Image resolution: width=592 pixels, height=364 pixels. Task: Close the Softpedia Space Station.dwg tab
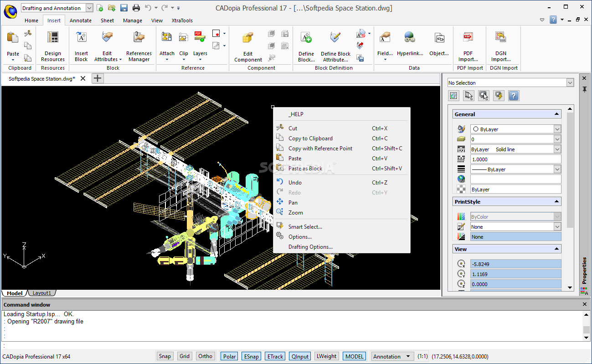pyautogui.click(x=83, y=78)
